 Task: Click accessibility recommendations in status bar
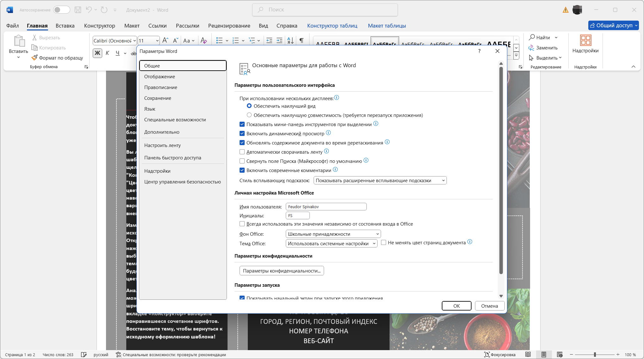(171, 355)
